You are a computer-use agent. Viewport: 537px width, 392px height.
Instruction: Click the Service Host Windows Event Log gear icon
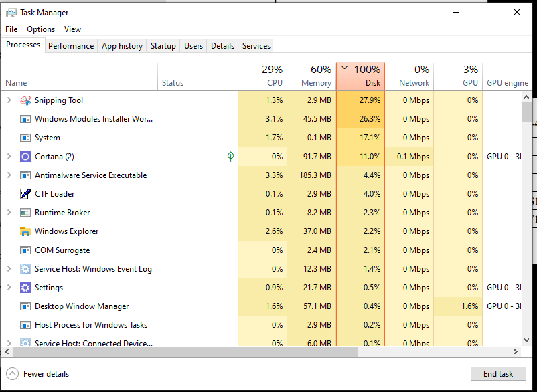[x=25, y=269]
